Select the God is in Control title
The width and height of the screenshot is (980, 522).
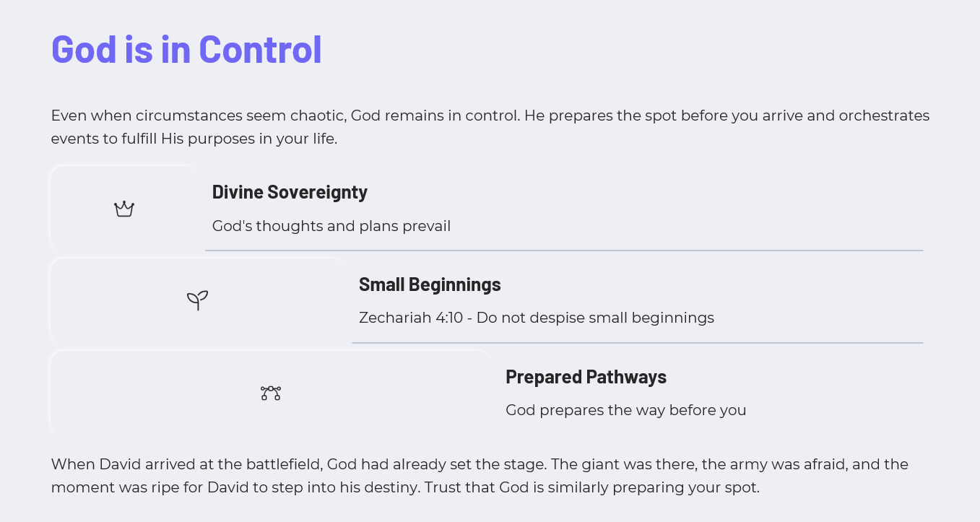pos(186,49)
